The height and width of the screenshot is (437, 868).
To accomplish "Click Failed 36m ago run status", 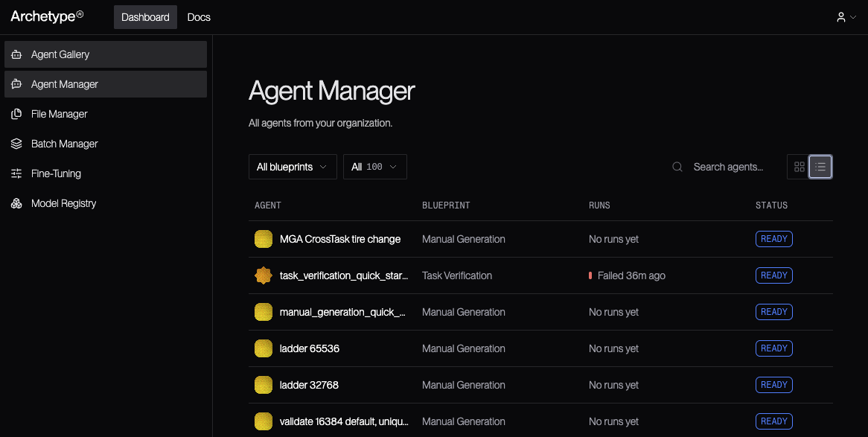I will point(631,275).
